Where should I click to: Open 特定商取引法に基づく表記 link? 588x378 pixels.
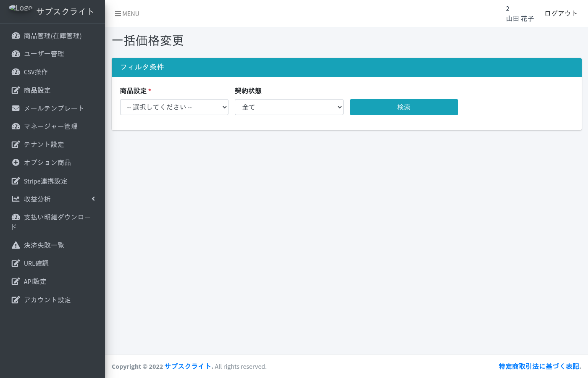pyautogui.click(x=539, y=366)
